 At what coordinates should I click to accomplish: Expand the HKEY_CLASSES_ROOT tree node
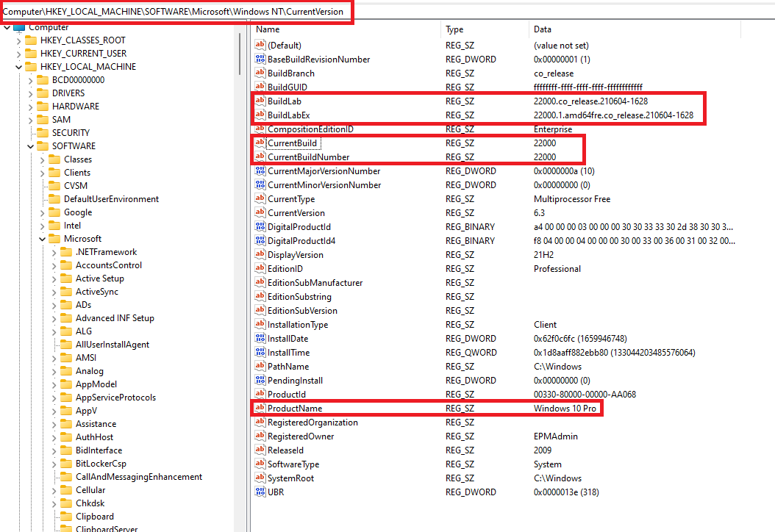pyautogui.click(x=18, y=40)
